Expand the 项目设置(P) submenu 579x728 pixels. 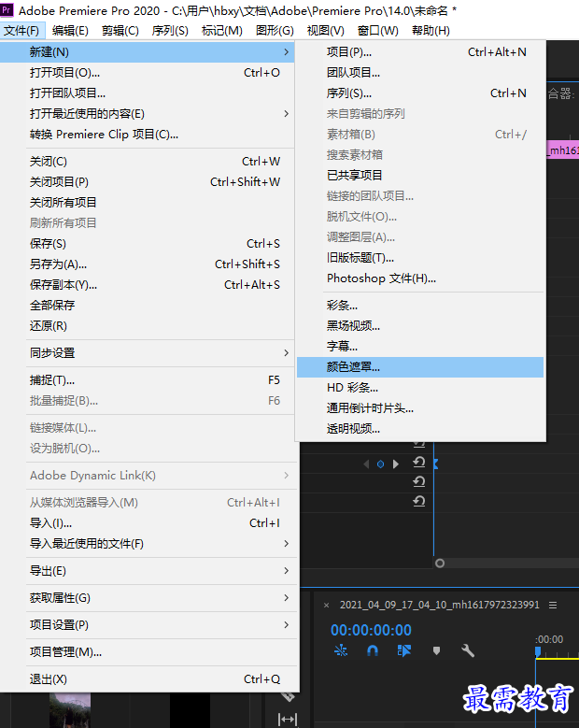tap(287, 625)
